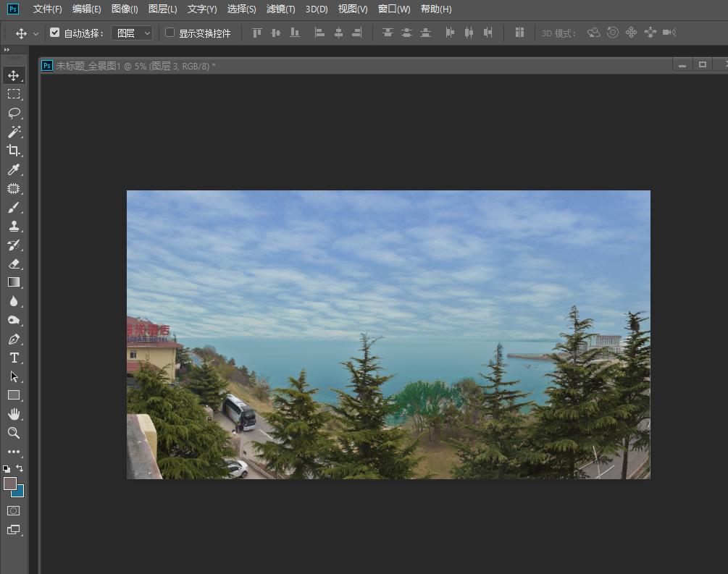Choose the Clone Stamp tool
The width and height of the screenshot is (728, 574).
coord(14,226)
